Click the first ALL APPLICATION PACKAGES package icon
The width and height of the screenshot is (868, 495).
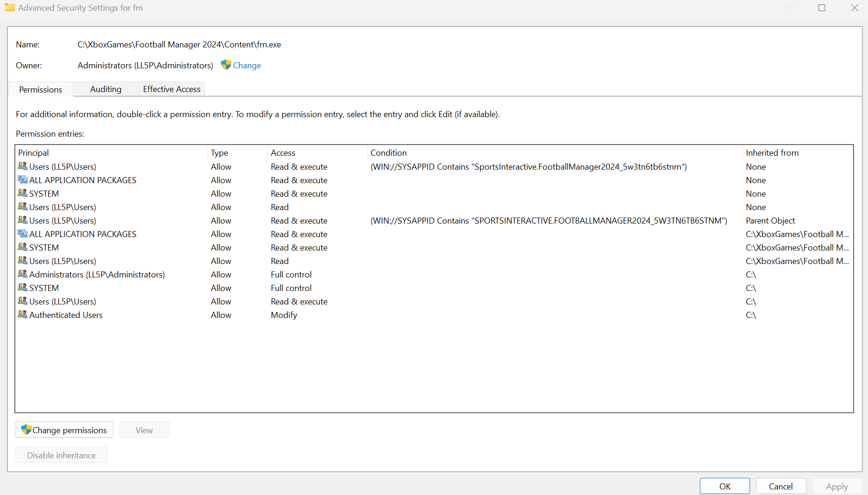pyautogui.click(x=23, y=179)
